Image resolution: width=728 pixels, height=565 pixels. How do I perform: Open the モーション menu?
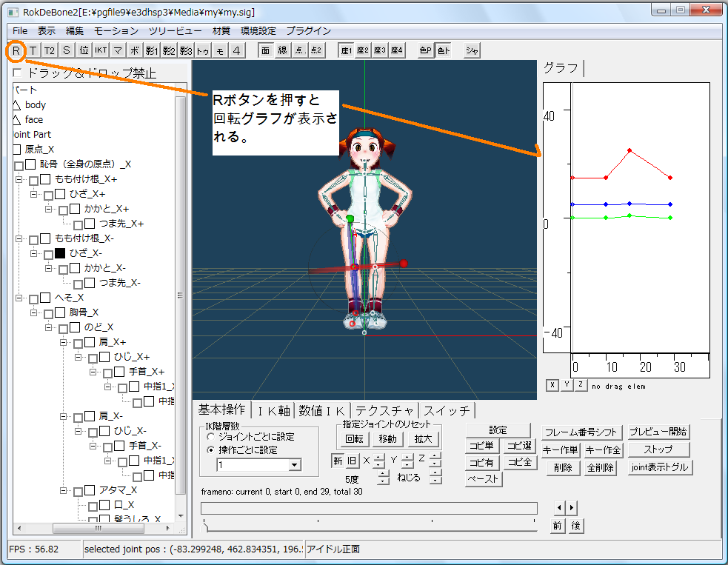[x=116, y=31]
